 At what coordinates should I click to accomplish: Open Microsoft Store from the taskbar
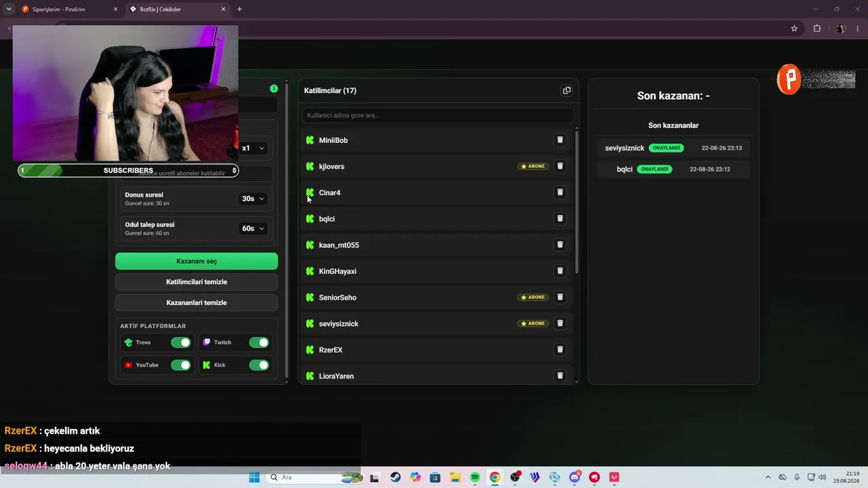point(435,477)
